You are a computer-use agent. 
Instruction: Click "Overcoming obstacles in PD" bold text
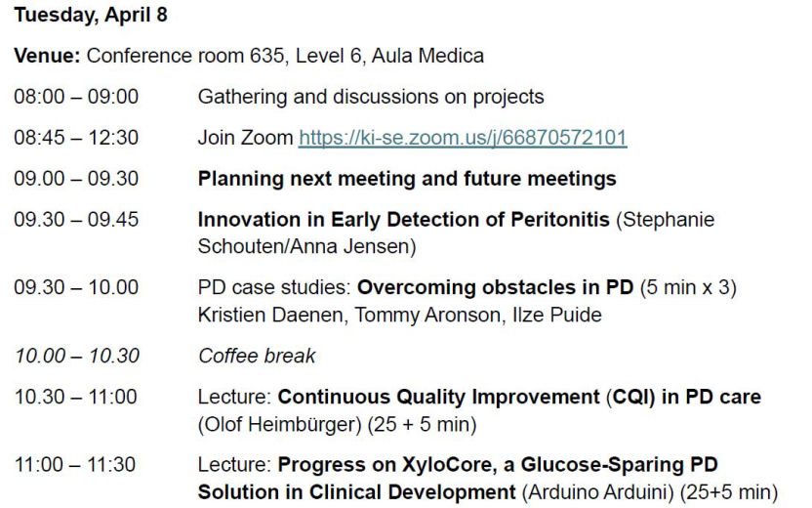[x=496, y=288]
